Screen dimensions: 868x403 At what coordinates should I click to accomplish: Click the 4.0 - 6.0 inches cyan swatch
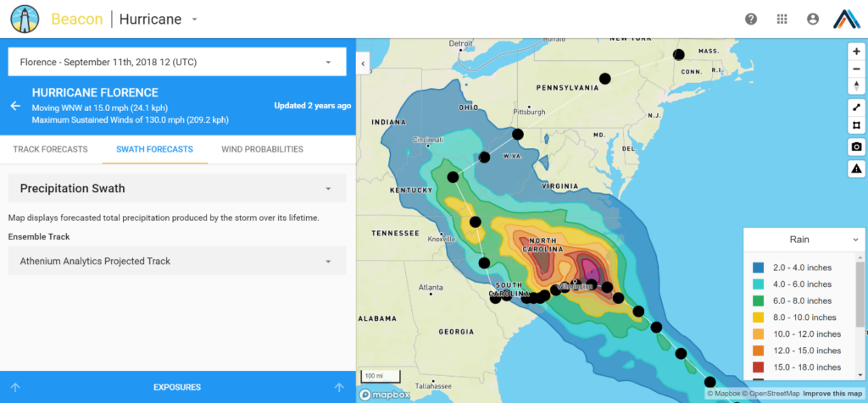pos(759,284)
